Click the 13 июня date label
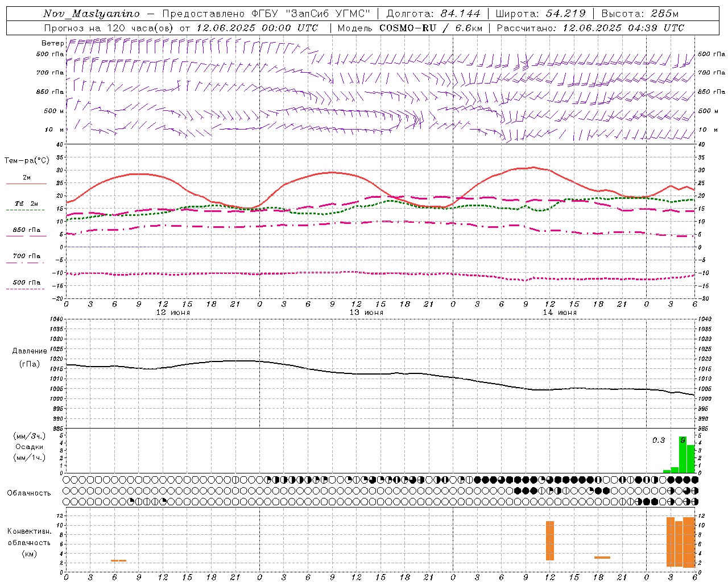 (x=366, y=313)
